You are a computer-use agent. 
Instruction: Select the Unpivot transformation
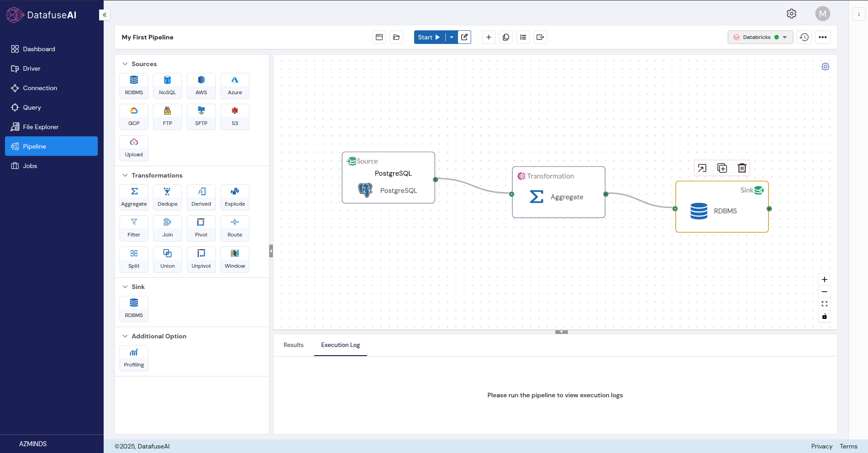point(201,259)
